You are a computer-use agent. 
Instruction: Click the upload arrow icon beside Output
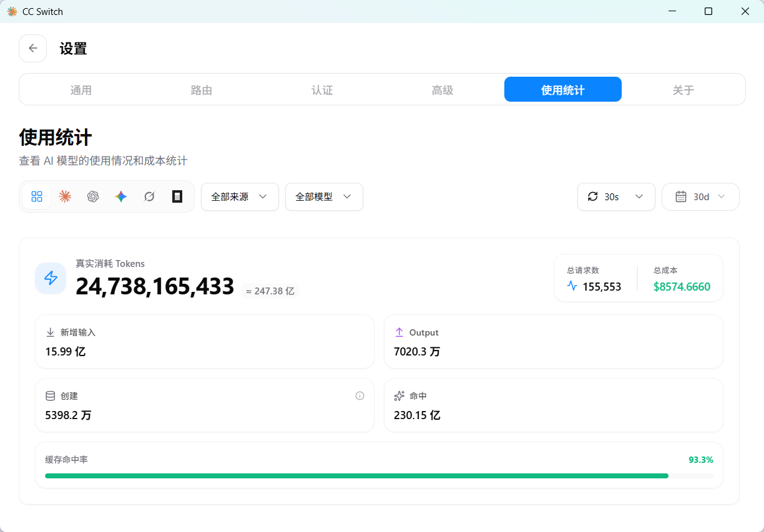tap(399, 332)
